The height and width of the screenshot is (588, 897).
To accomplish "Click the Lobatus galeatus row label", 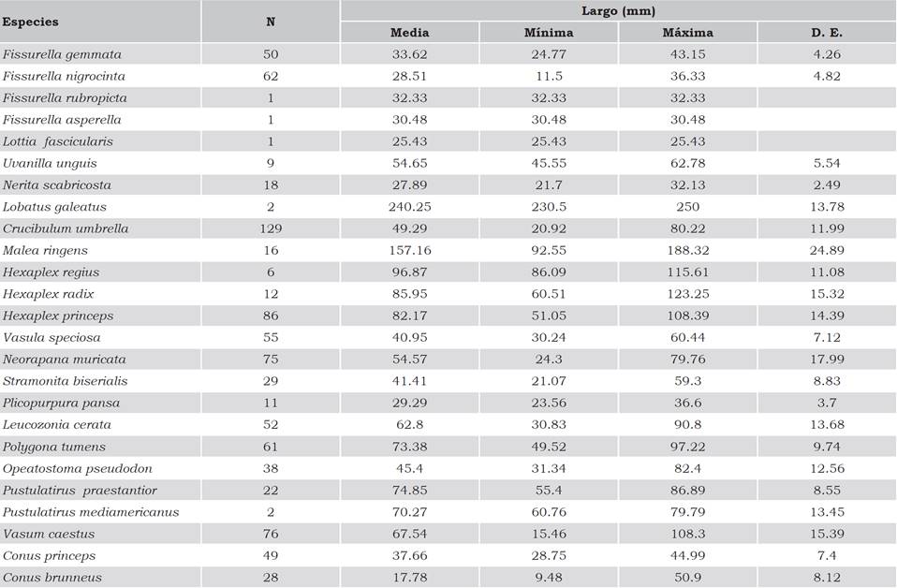I will pos(54,207).
